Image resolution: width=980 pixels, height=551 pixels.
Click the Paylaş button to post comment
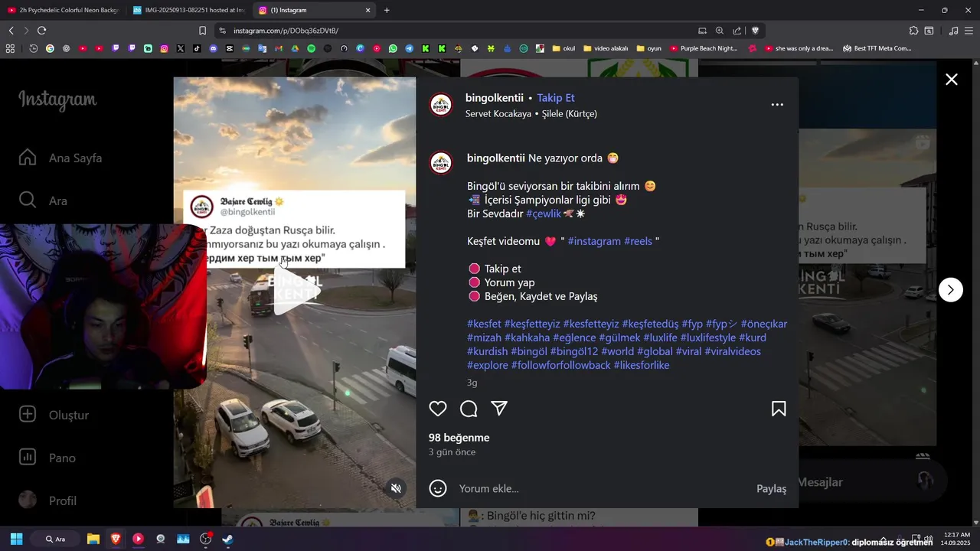[x=772, y=488]
